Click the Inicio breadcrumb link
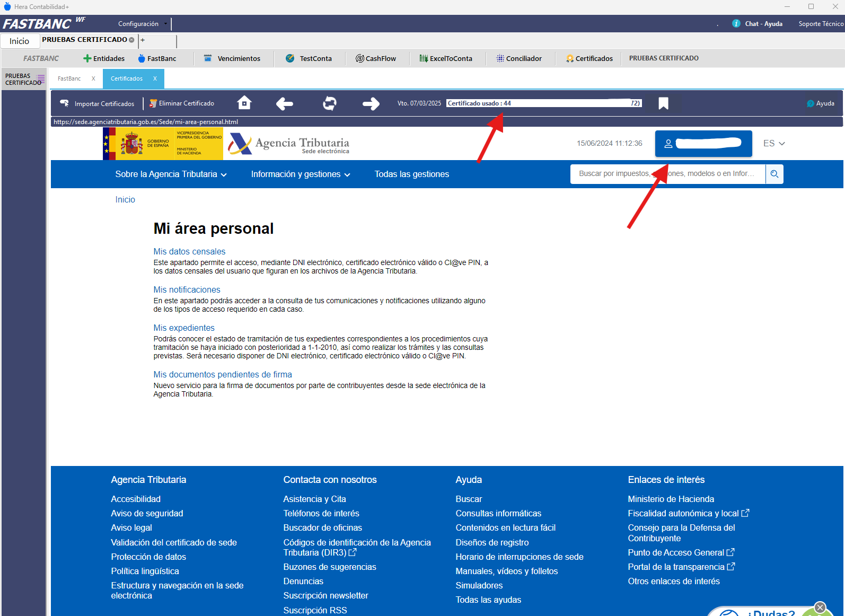The height and width of the screenshot is (616, 845). [x=125, y=199]
